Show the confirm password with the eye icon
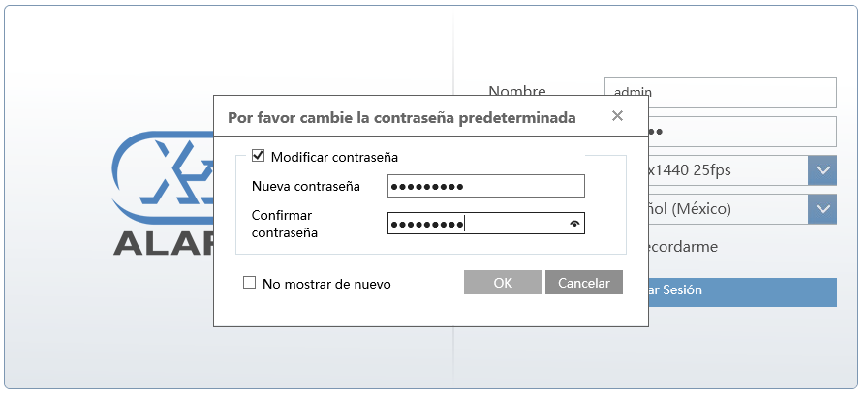868x395 pixels. click(575, 224)
